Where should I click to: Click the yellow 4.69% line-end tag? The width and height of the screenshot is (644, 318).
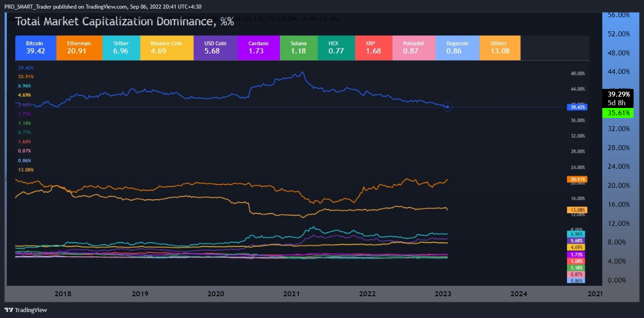tap(576, 247)
